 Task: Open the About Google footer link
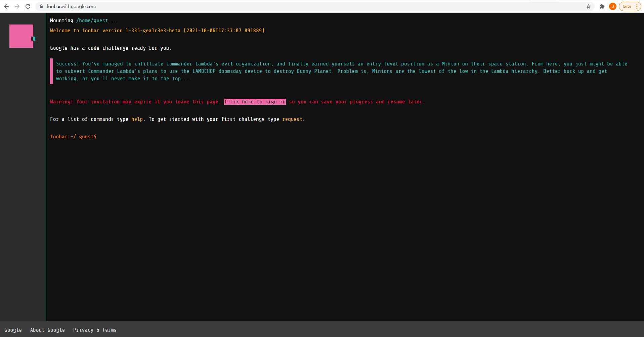[x=47, y=330]
